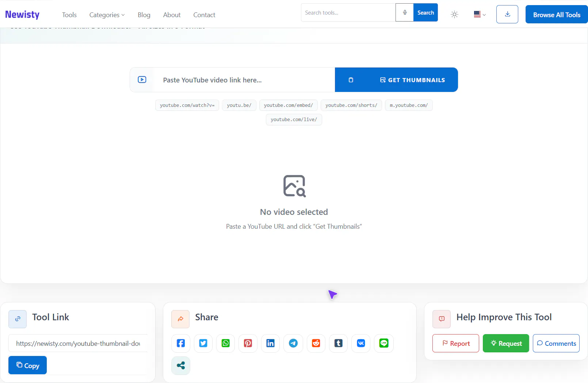
Task: Click the youtube.com/watch?v= format chip
Action: [187, 105]
